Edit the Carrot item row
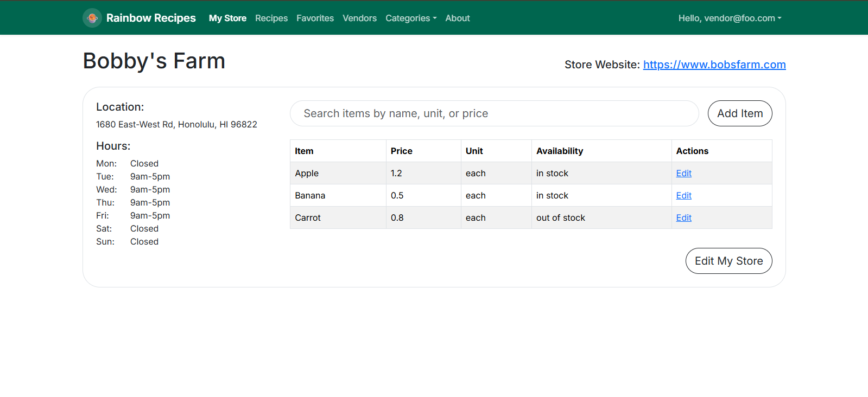This screenshot has height=397, width=868. click(683, 217)
